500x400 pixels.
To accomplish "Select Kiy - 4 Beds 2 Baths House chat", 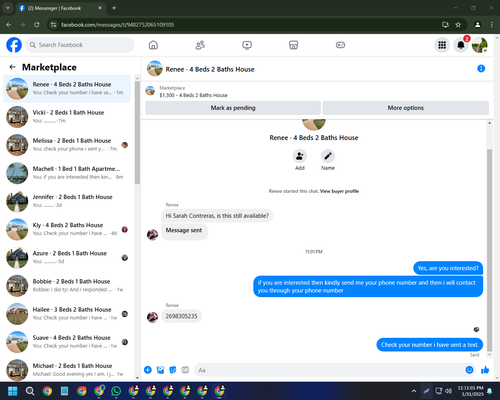I will pyautogui.click(x=67, y=229).
